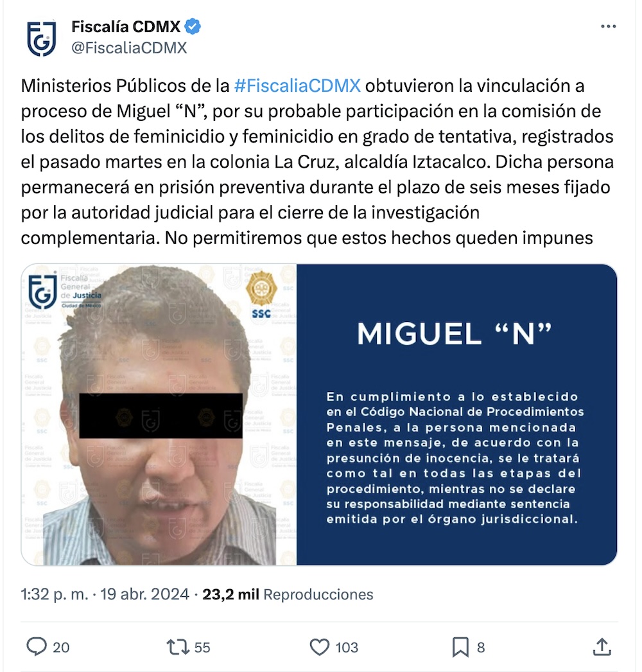
Task: Open the Fiscalía CDMX display name
Action: point(126,26)
